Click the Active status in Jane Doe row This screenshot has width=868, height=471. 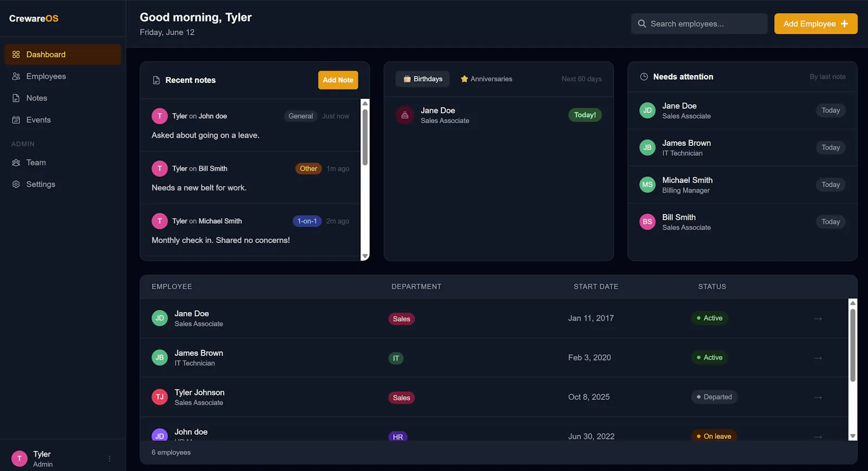pos(710,319)
